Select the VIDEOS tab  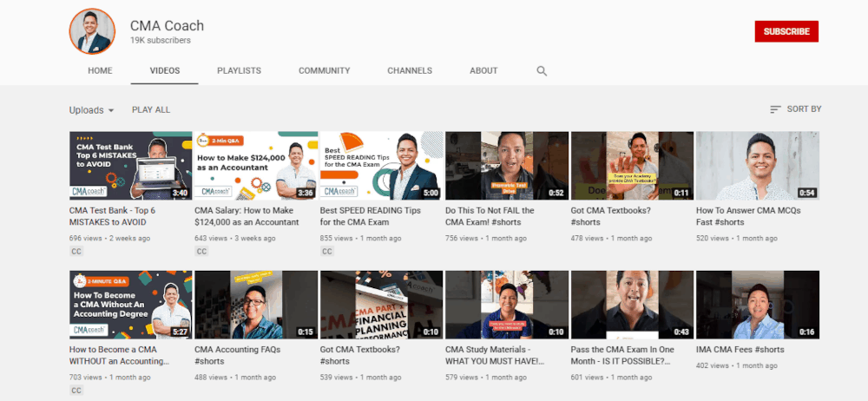pos(164,71)
